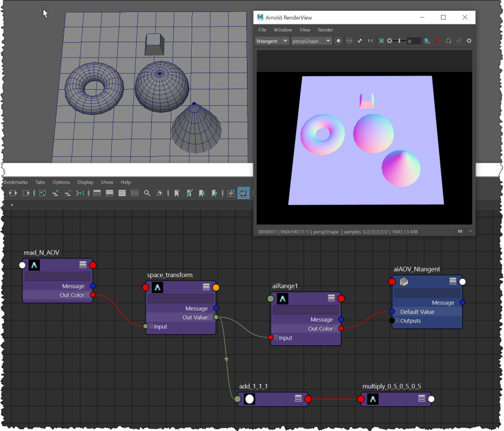Add a new node editor tab with plus button
This screenshot has width=504, height=431.
[x=12, y=205]
